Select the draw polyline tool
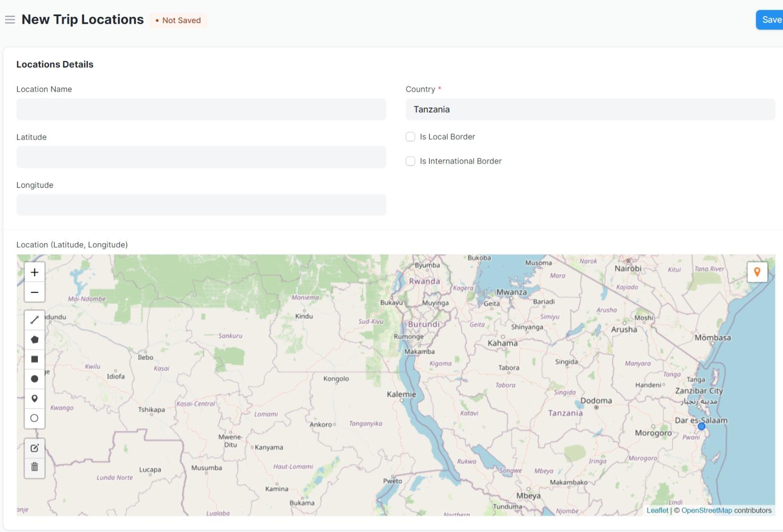The image size is (783, 532). coord(35,320)
